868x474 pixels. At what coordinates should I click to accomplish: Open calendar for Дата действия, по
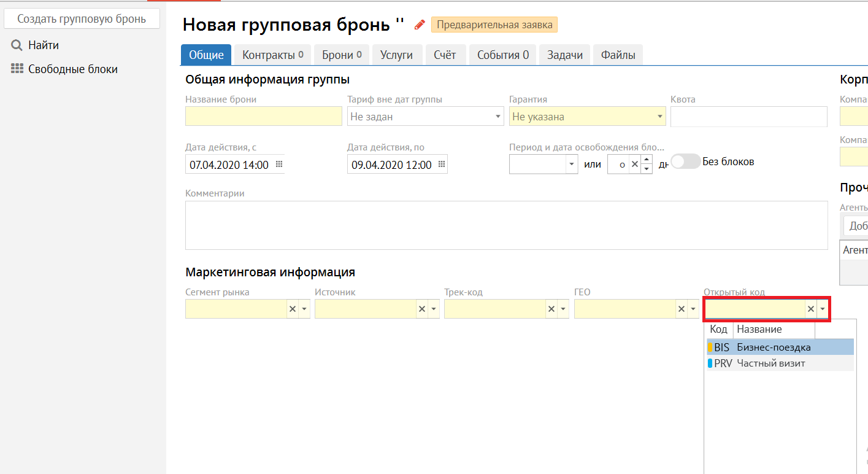click(441, 165)
